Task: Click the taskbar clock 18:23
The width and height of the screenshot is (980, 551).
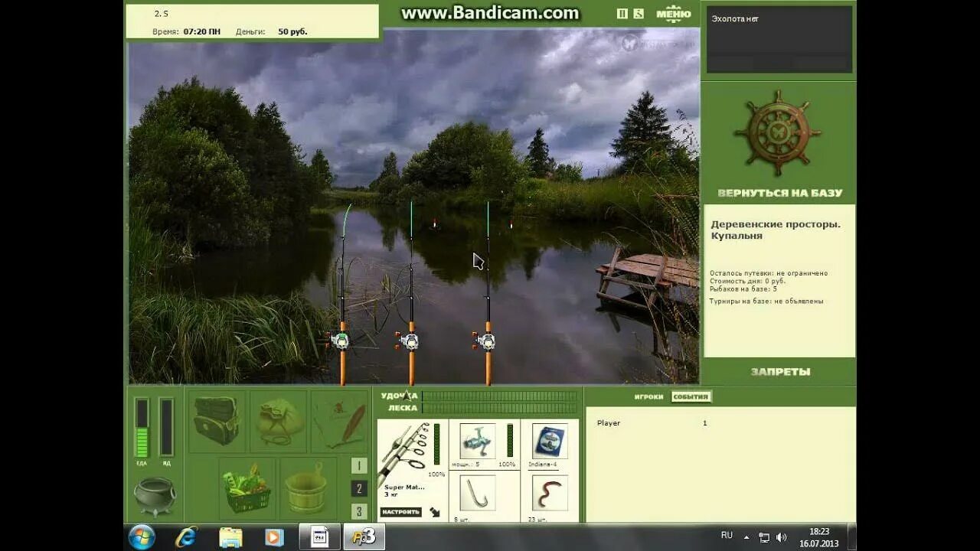Action: [818, 531]
